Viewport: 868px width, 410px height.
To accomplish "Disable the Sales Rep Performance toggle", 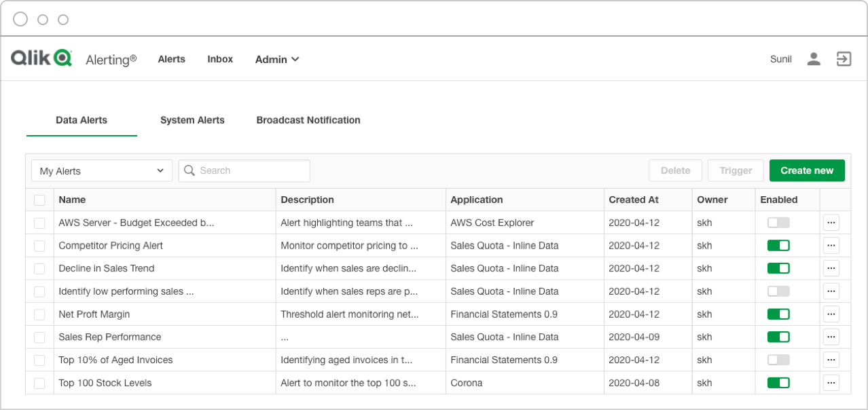I will click(x=778, y=337).
